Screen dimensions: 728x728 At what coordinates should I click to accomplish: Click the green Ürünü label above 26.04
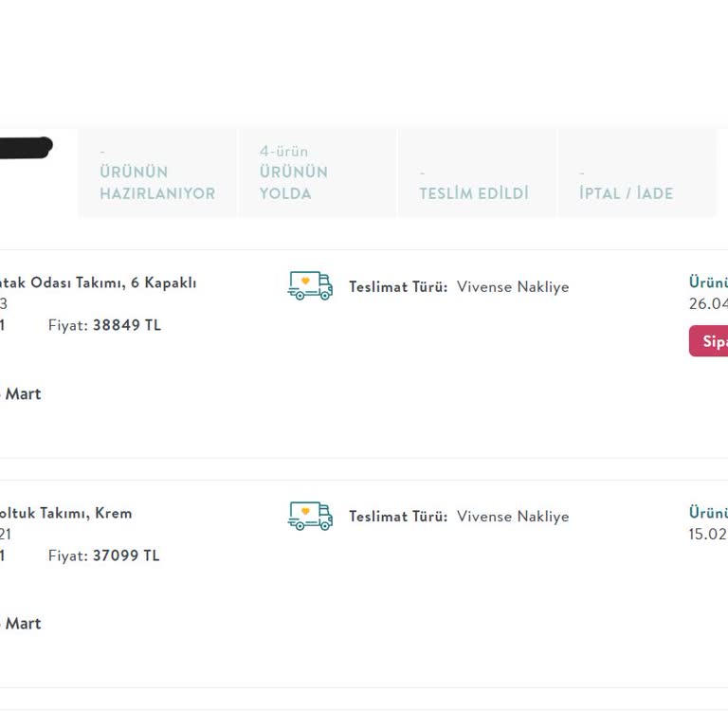coord(708,282)
